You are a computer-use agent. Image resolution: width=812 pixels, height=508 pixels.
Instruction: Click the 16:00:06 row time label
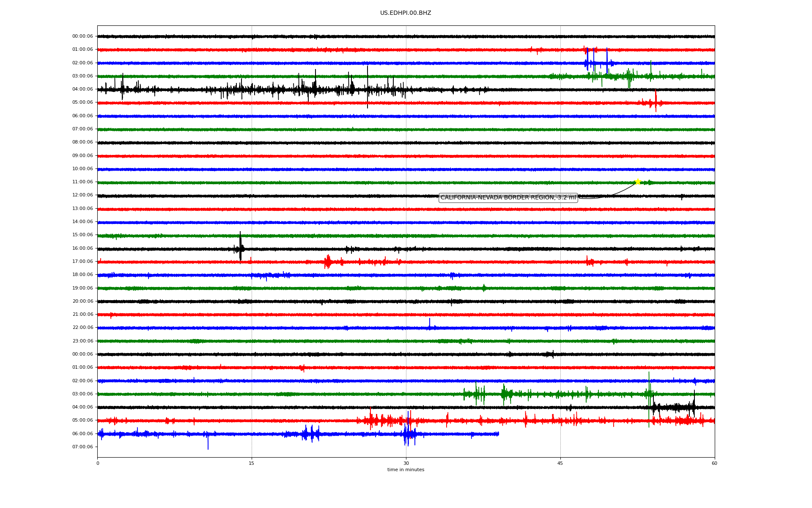[x=82, y=248]
